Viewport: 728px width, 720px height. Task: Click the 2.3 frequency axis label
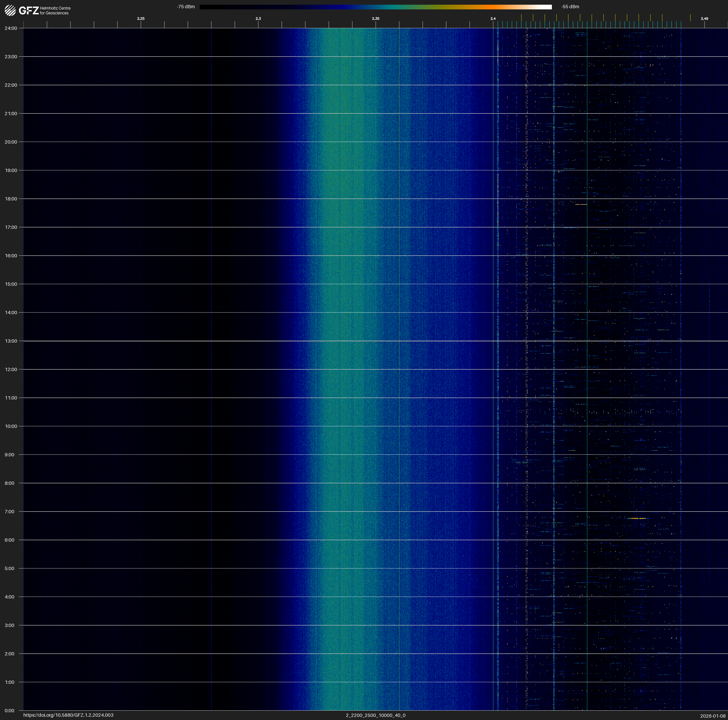[258, 19]
